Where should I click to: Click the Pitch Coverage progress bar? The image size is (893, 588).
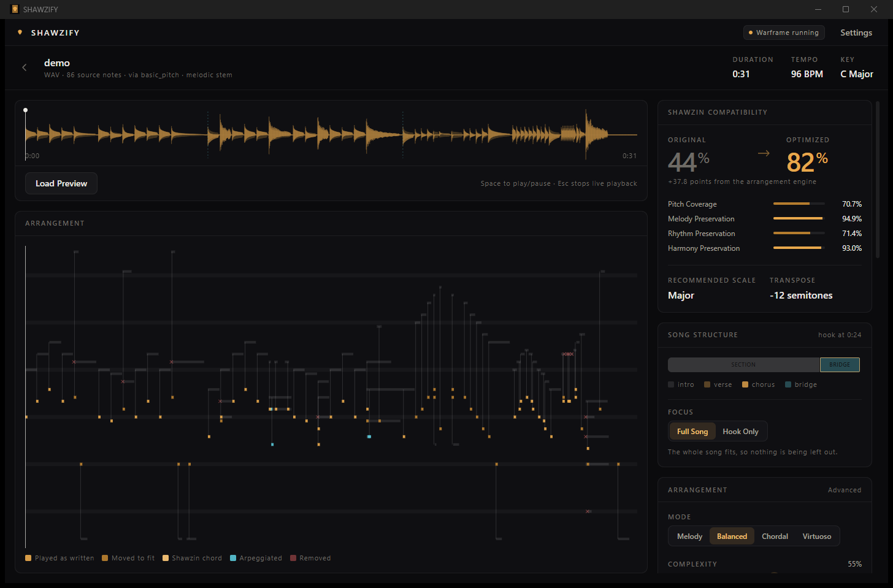click(x=799, y=204)
